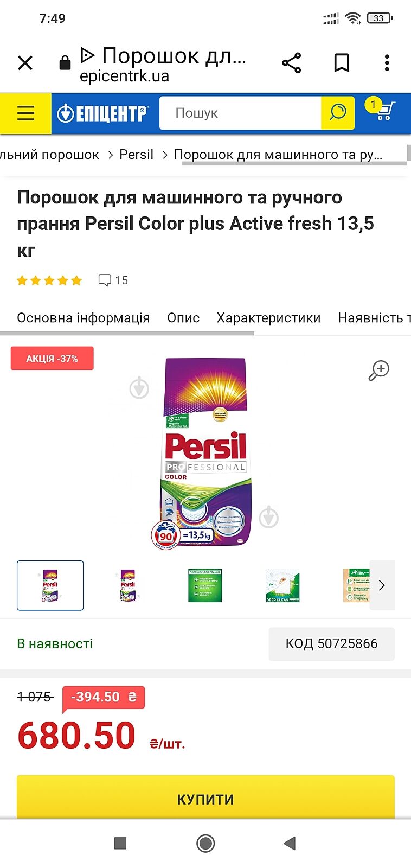Focus the Пошук search field
Image resolution: width=411 pixels, height=868 pixels.
(x=240, y=113)
